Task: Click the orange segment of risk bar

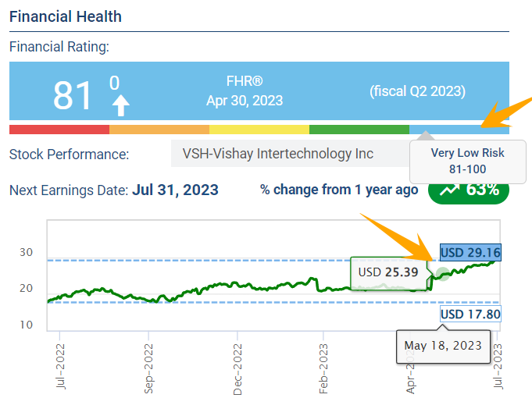Action: (159, 130)
